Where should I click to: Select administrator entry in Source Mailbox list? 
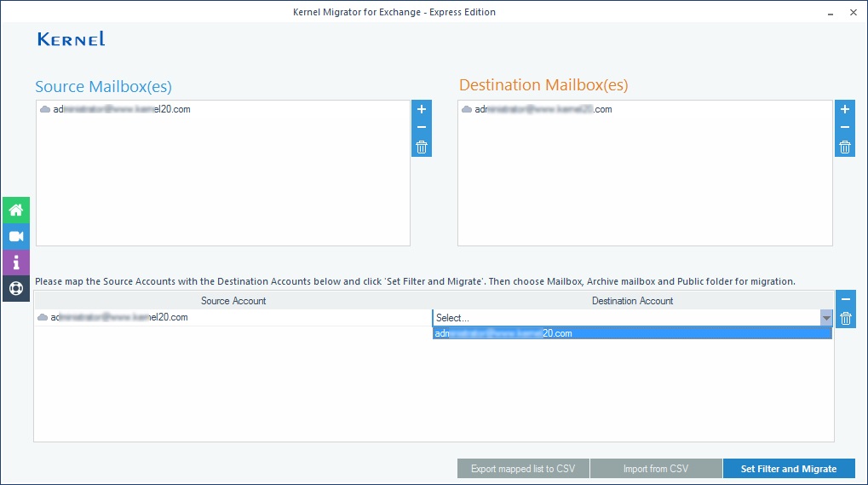pos(121,109)
